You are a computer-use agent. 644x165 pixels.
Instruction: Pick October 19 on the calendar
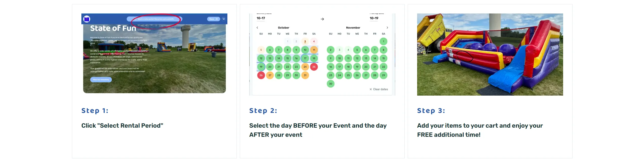(261, 67)
